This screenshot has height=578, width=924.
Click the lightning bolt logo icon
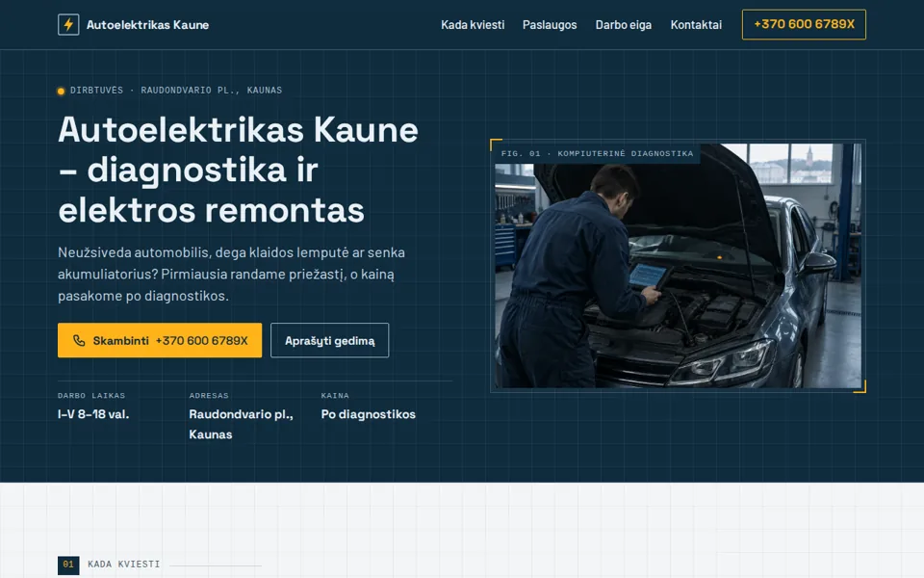68,25
